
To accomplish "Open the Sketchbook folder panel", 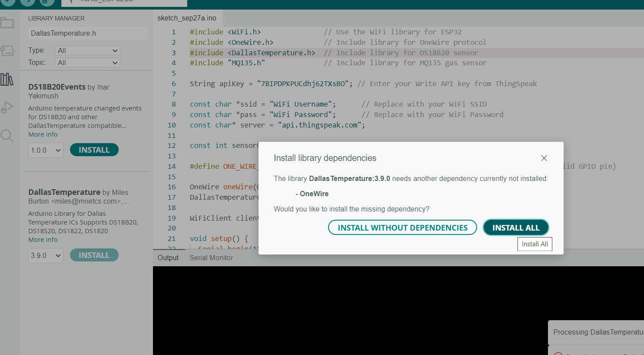I will click(x=7, y=23).
